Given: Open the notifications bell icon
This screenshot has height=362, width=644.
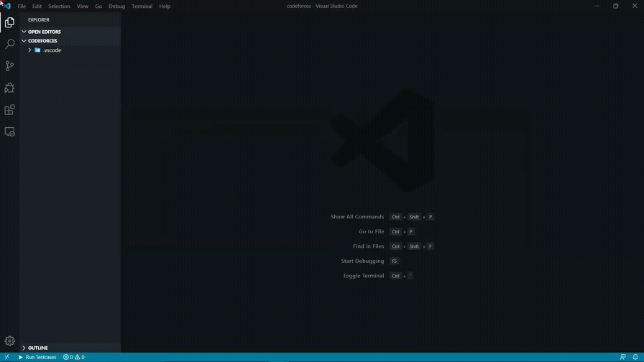Looking at the screenshot, I should (x=635, y=357).
